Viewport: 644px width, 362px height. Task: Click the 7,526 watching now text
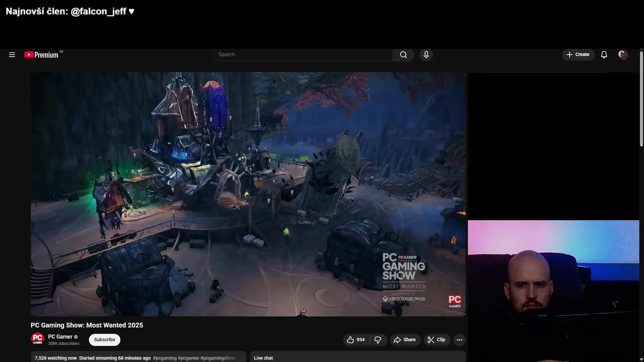pos(55,358)
